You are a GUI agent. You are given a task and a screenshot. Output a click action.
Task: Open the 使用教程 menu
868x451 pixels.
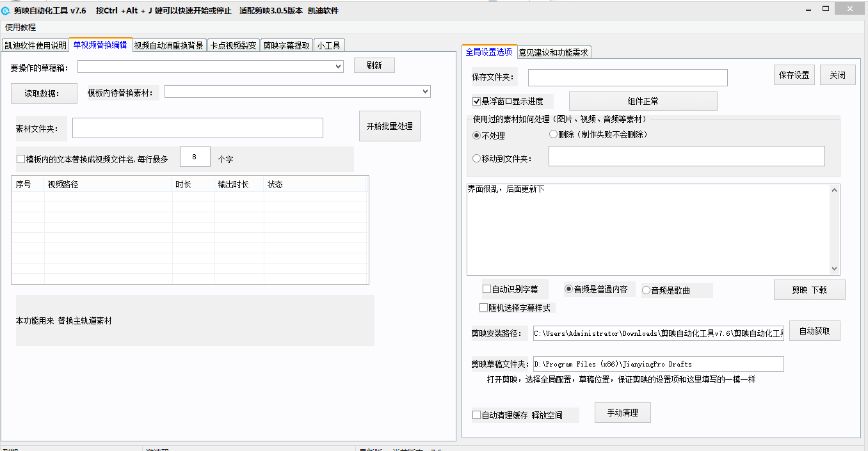(x=20, y=28)
